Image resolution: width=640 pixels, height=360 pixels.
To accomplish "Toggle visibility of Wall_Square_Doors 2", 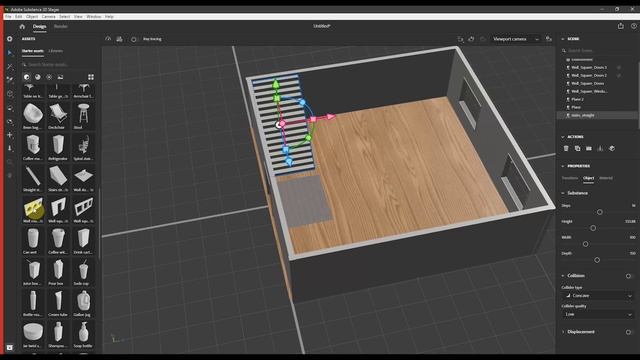I will 619,76.
